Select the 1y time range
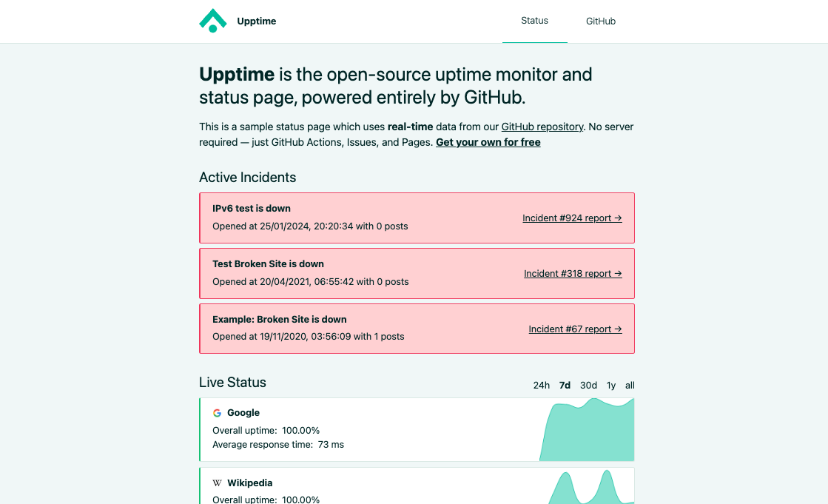The height and width of the screenshot is (504, 828). tap(610, 385)
